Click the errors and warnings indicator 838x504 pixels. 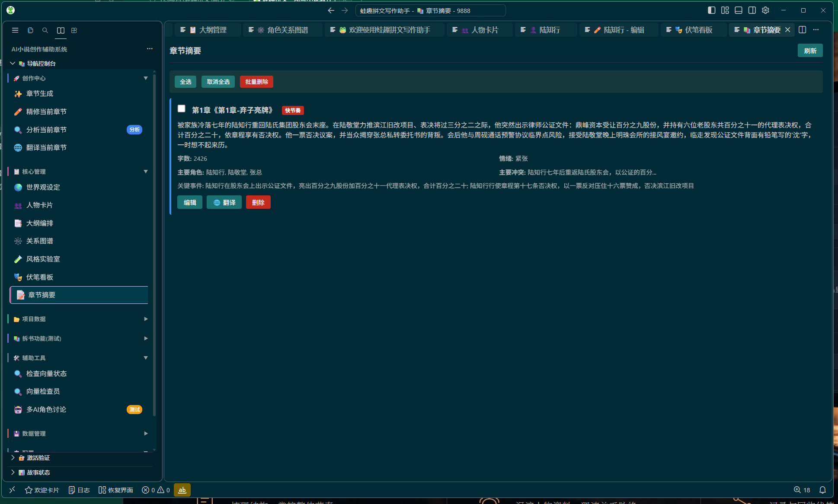click(x=156, y=490)
